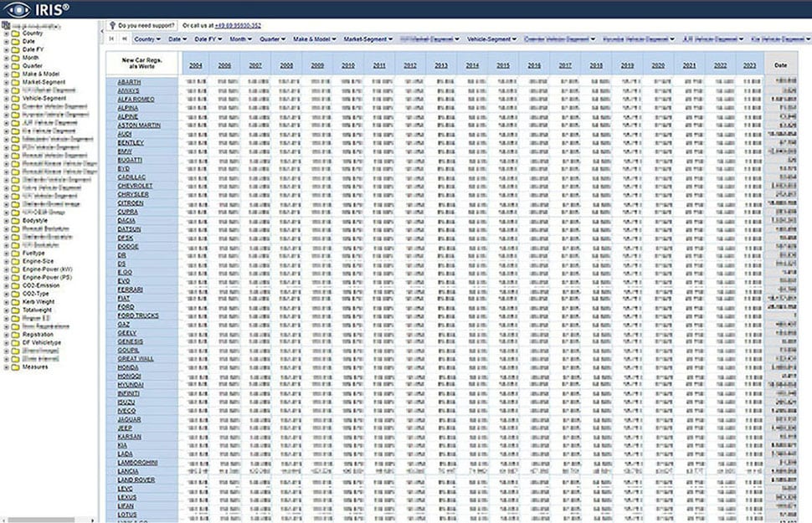Open the Make & Model filter dropdown
The image size is (812, 523).
click(315, 38)
